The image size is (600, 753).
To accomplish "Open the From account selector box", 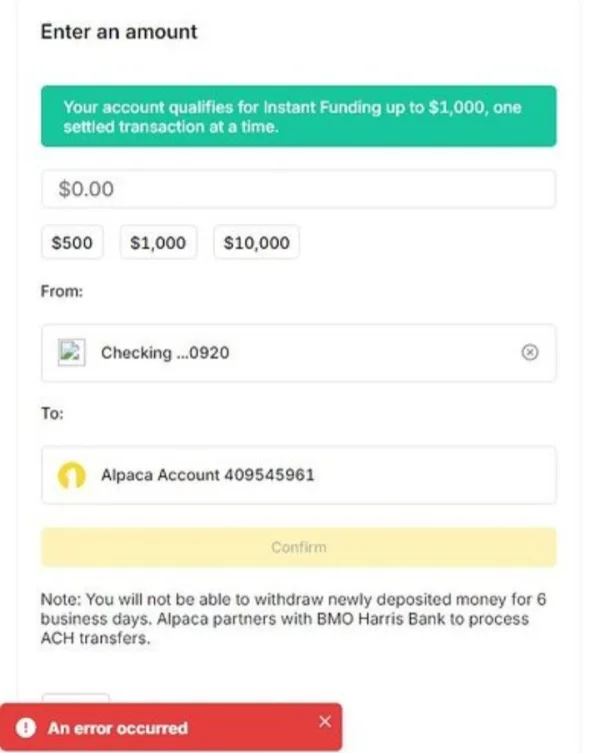I will tap(298, 352).
